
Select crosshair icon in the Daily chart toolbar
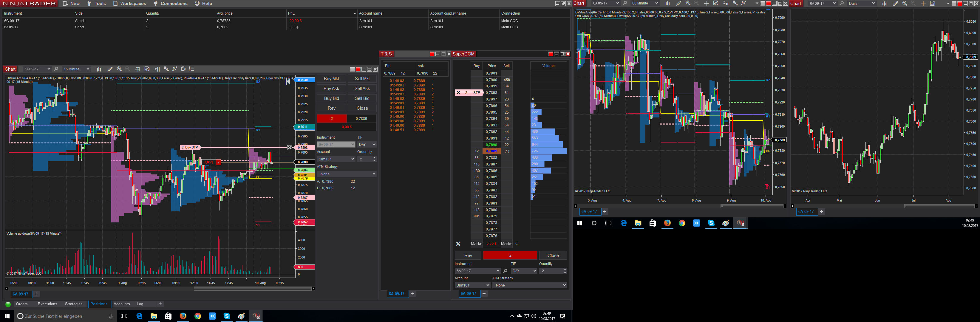coord(923,3)
